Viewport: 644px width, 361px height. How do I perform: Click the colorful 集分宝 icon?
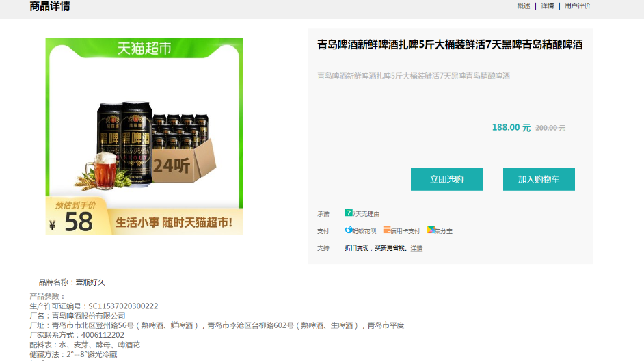pos(431,230)
